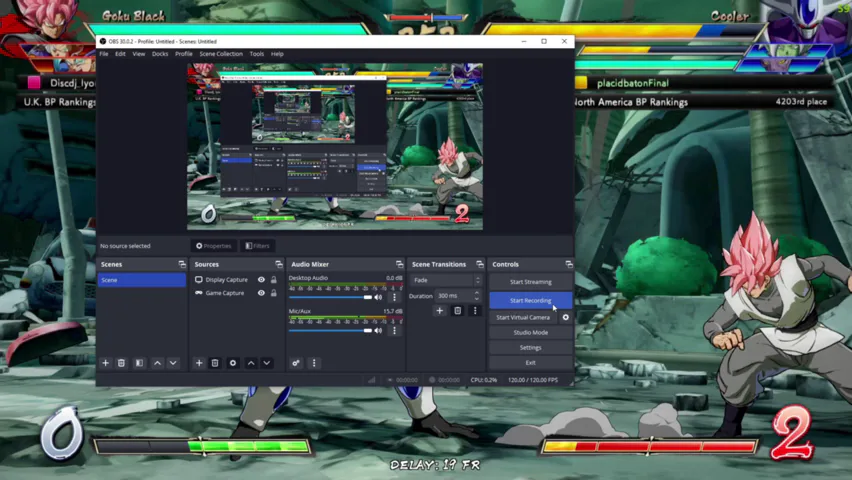Screen dimensions: 852x480
Task: Toggle visibility of Display Capture source
Action: click(x=261, y=279)
